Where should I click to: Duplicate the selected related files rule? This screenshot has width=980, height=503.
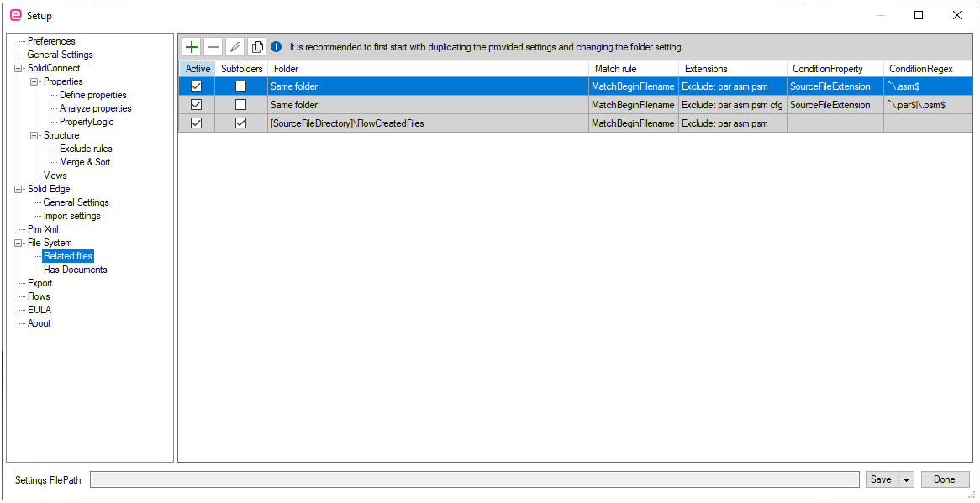[256, 47]
